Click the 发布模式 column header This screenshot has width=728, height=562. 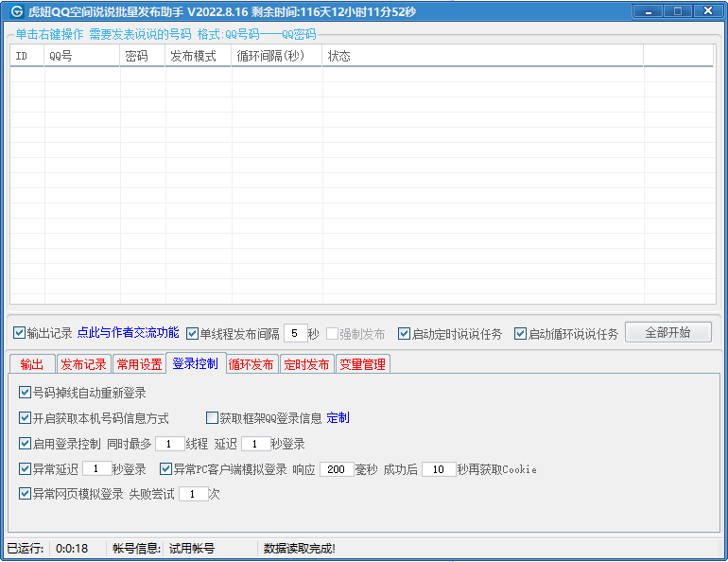(x=199, y=56)
